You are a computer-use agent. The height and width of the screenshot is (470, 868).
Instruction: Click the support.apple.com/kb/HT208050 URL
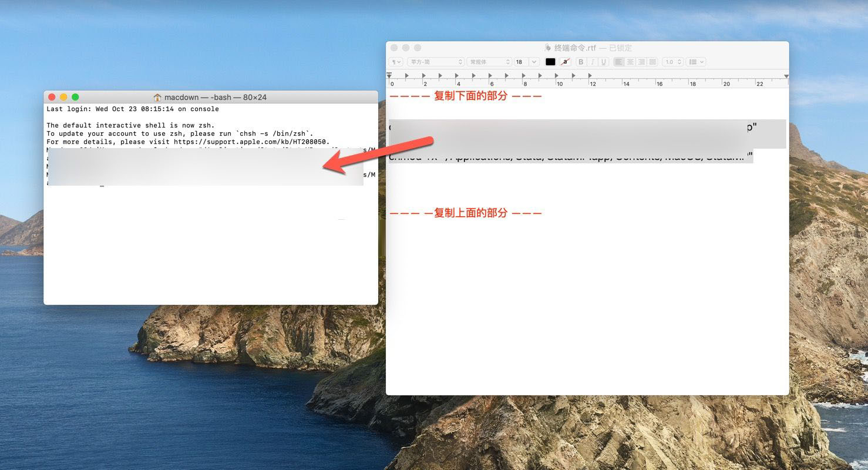click(x=251, y=142)
